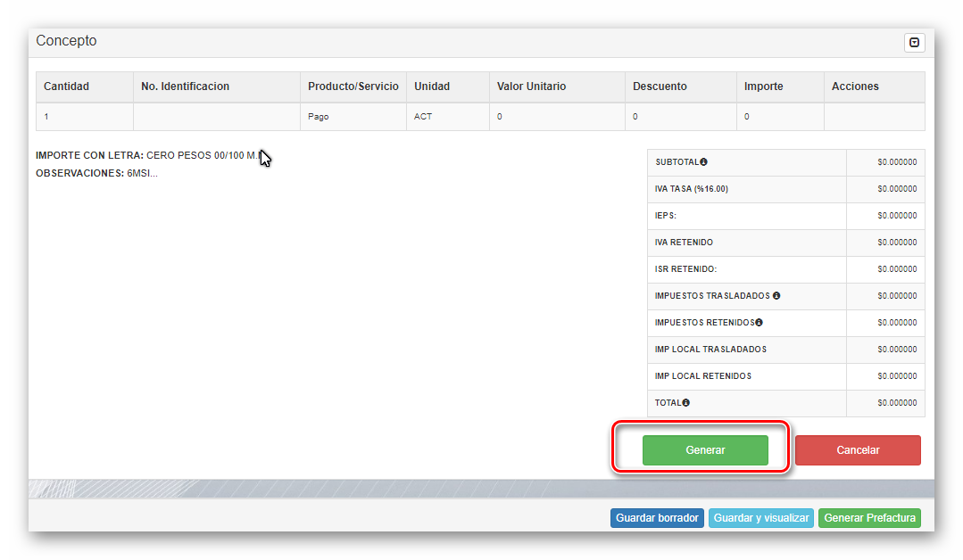The height and width of the screenshot is (560, 963).
Task: Click Guardar borrador button
Action: (657, 518)
